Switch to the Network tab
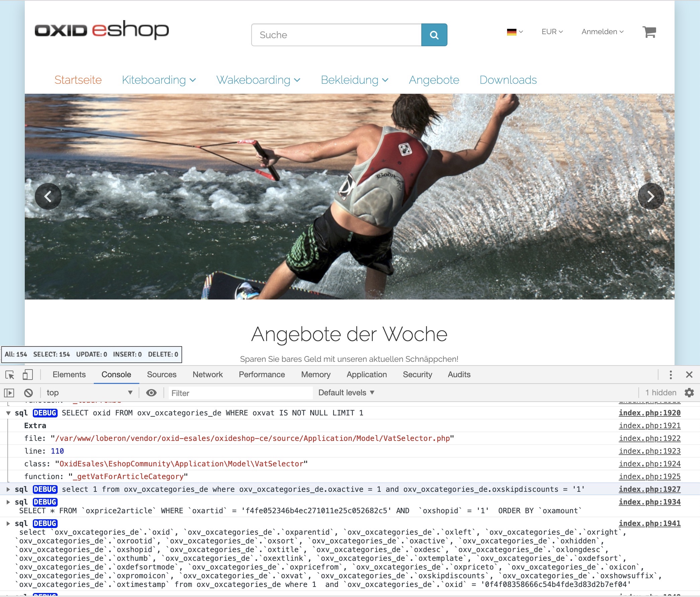The height and width of the screenshot is (597, 700). [x=207, y=375]
